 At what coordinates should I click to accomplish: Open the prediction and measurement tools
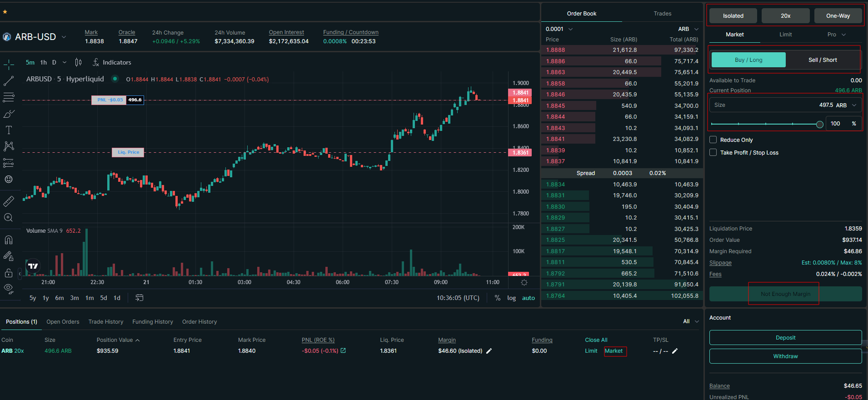[x=9, y=163]
